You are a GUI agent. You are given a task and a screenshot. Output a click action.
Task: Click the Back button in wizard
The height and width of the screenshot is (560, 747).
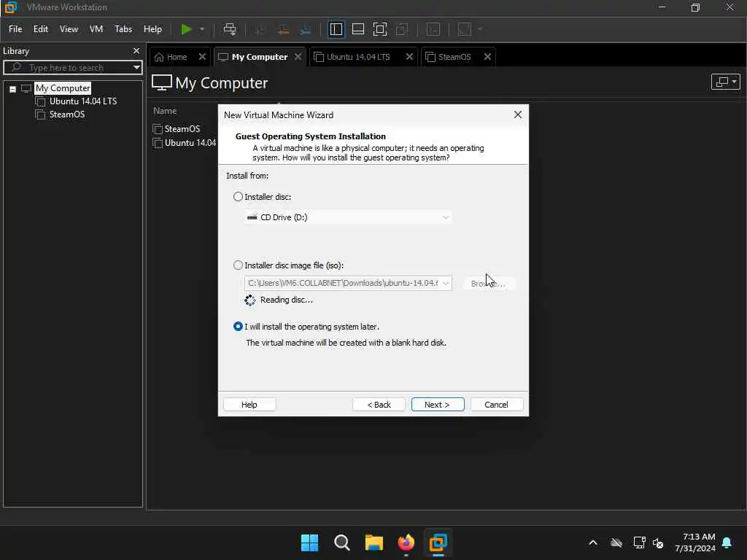coord(379,405)
